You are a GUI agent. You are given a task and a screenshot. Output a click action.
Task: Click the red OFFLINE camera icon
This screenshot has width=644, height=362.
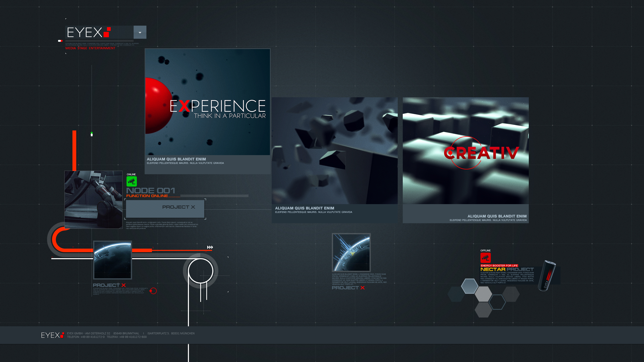point(486,258)
